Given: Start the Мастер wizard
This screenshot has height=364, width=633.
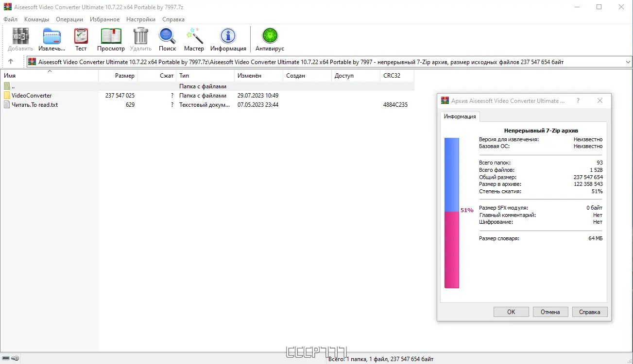Looking at the screenshot, I should tap(194, 36).
